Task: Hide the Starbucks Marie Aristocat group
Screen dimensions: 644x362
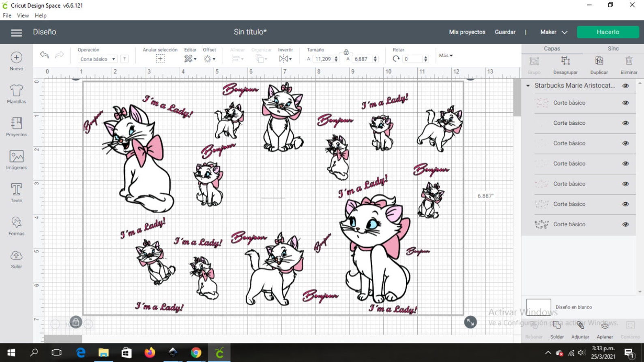Action: point(626,86)
